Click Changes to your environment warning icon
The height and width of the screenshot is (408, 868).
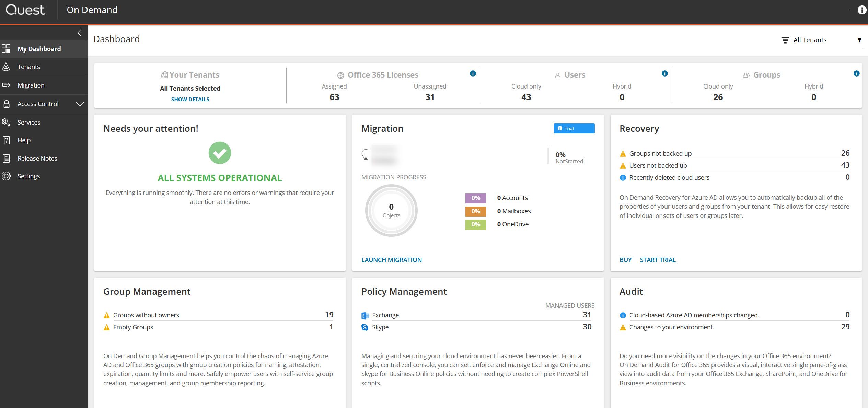tap(623, 327)
